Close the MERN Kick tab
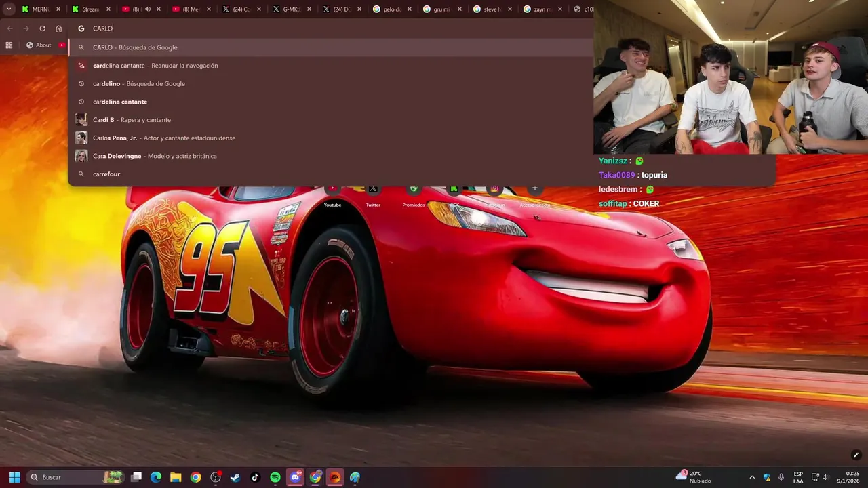 pyautogui.click(x=58, y=9)
